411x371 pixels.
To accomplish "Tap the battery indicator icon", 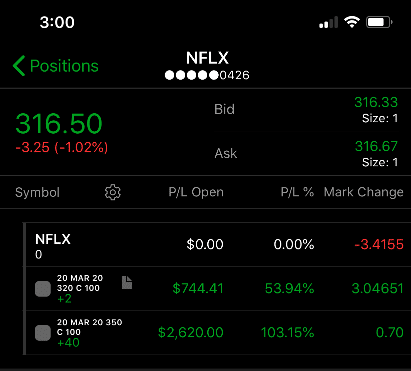I will point(379,22).
